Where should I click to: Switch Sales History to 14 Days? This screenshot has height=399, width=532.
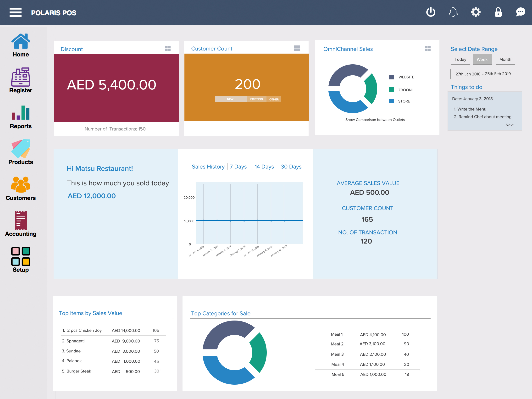click(x=264, y=167)
